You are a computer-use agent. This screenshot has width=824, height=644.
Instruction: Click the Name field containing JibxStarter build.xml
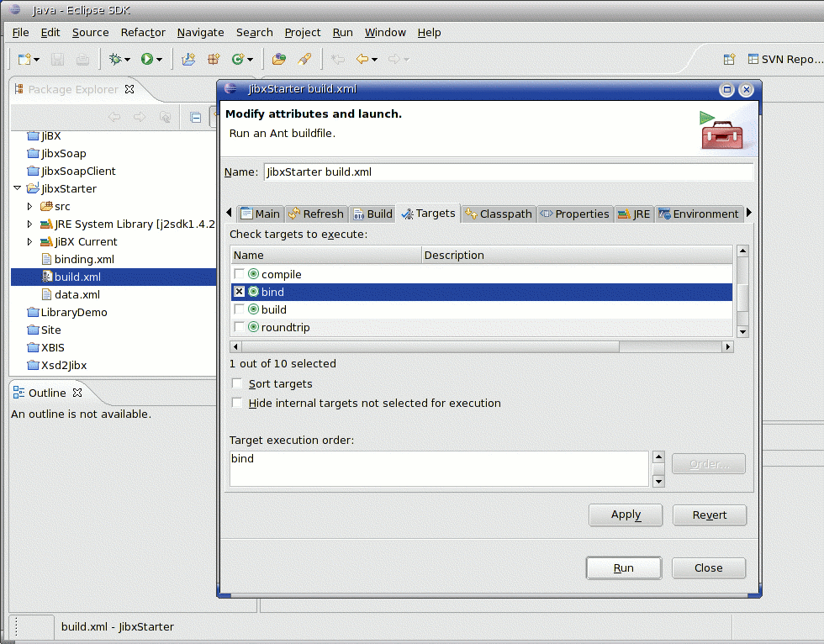[x=508, y=172]
